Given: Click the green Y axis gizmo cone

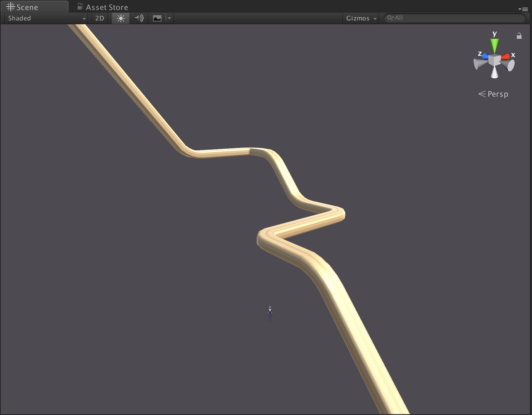Looking at the screenshot, I should pos(495,45).
